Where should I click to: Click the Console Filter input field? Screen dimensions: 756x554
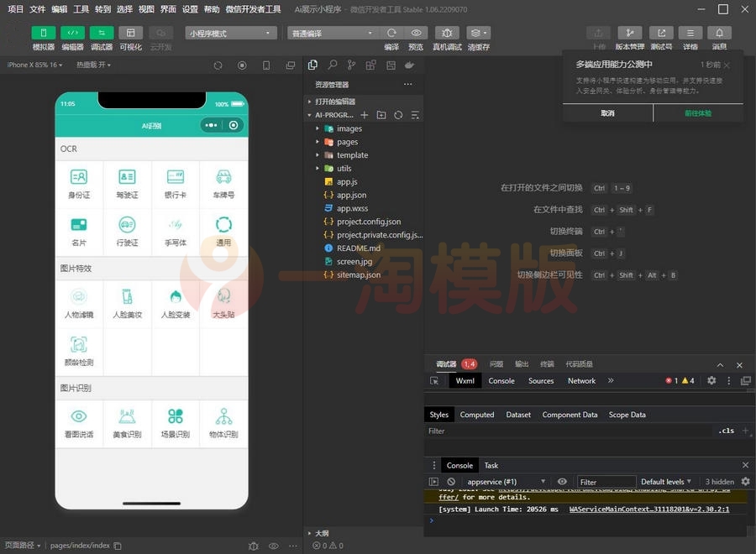606,482
